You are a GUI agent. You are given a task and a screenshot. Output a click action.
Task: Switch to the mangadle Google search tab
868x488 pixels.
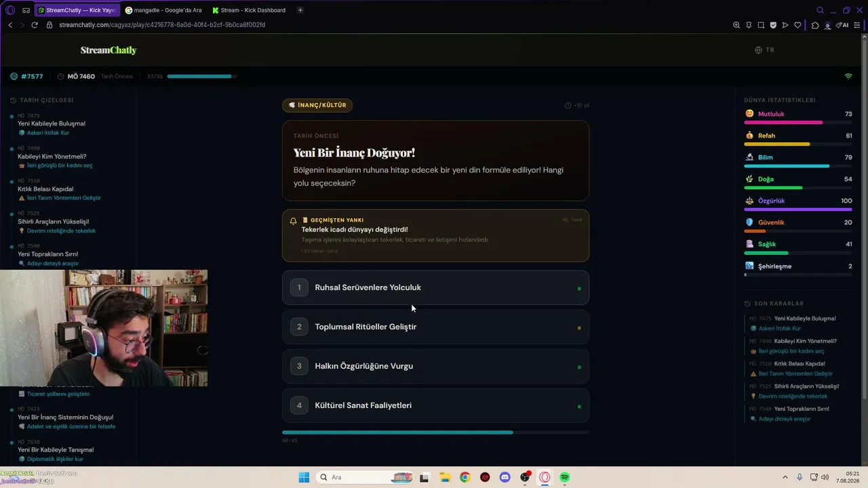point(163,10)
